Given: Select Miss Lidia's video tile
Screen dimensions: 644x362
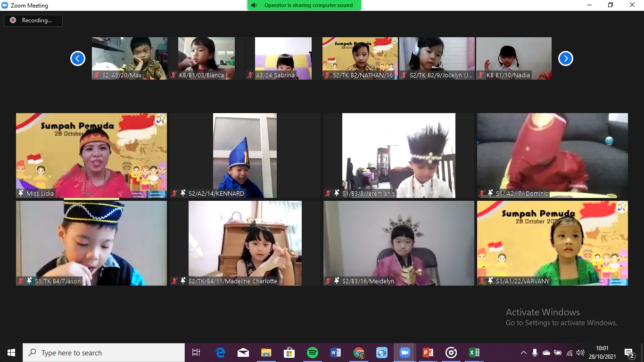Looking at the screenshot, I should point(91,156).
